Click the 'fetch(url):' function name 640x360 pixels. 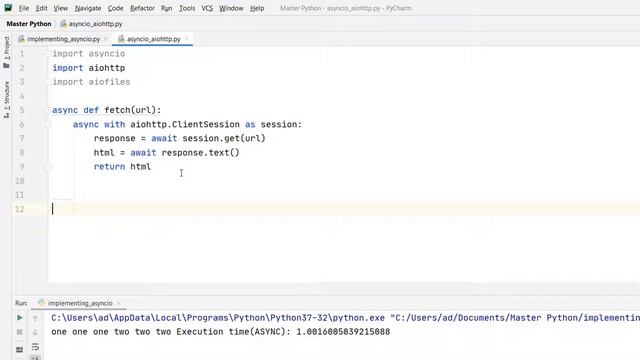133,110
